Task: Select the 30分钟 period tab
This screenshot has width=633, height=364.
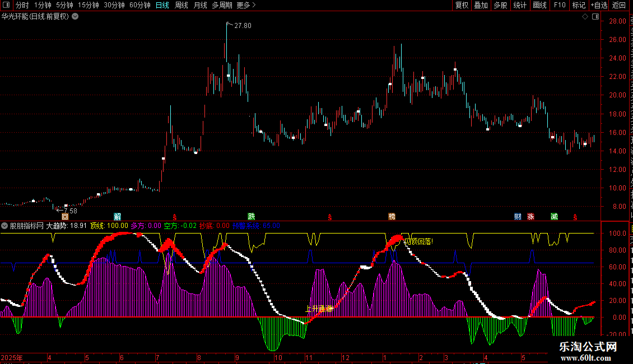Action: (114, 5)
